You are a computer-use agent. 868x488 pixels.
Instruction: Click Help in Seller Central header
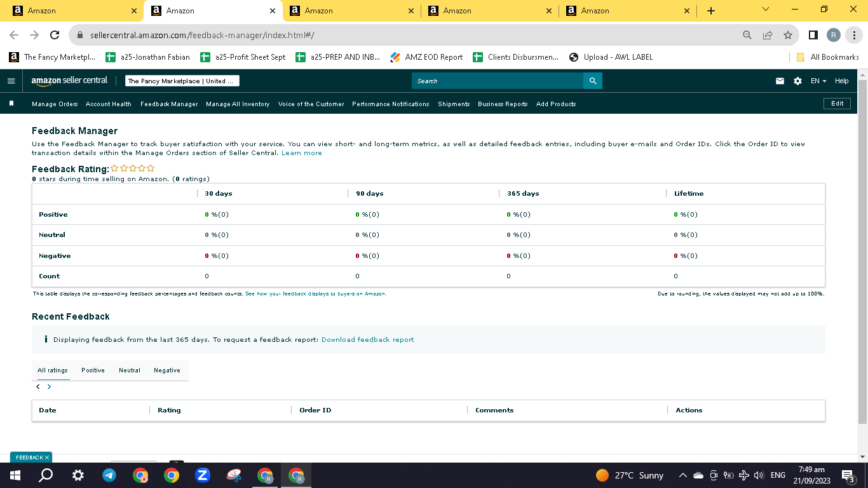click(x=842, y=81)
